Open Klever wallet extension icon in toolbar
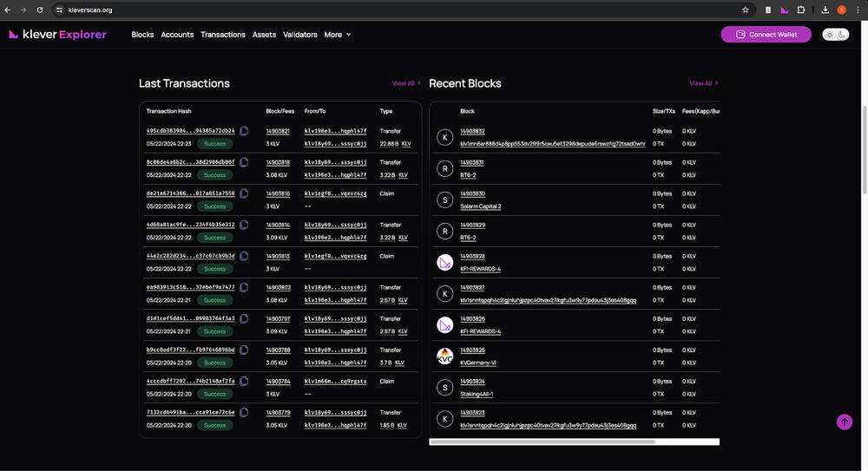The width and height of the screenshot is (868, 471). [x=785, y=10]
